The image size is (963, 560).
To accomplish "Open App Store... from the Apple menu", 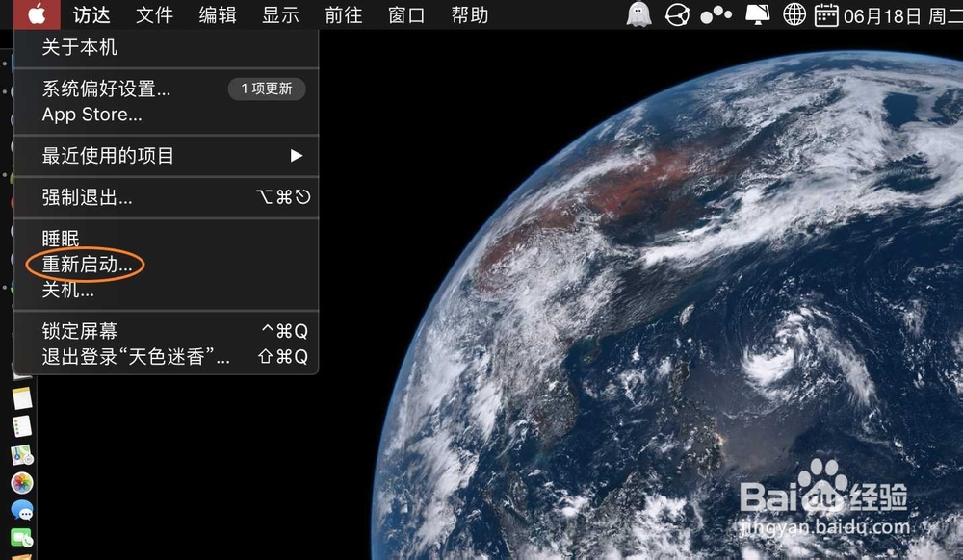I will pos(166,115).
